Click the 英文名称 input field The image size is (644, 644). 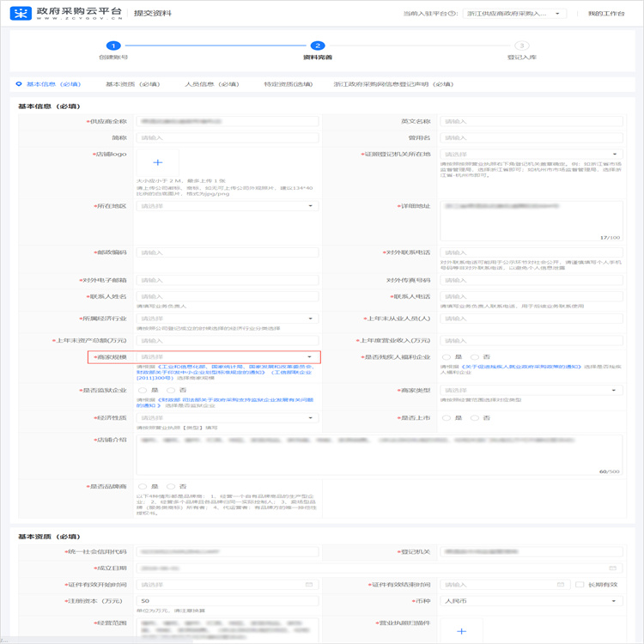pyautogui.click(x=531, y=122)
